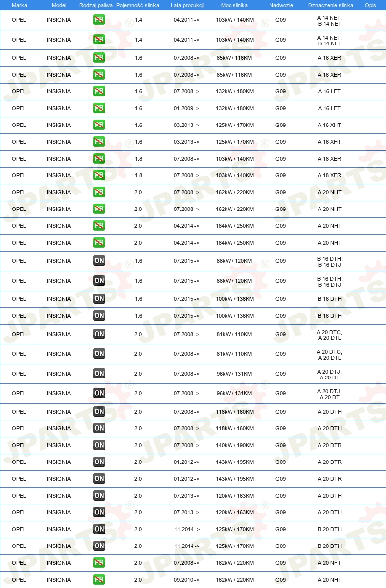
Task: Click the Moc silnika column header
Action: coord(234,5)
